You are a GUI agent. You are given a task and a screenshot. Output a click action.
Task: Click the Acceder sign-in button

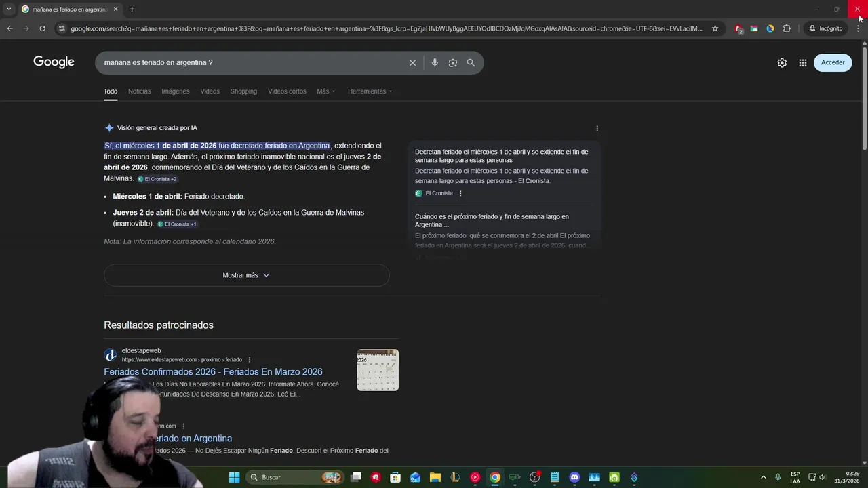(833, 62)
